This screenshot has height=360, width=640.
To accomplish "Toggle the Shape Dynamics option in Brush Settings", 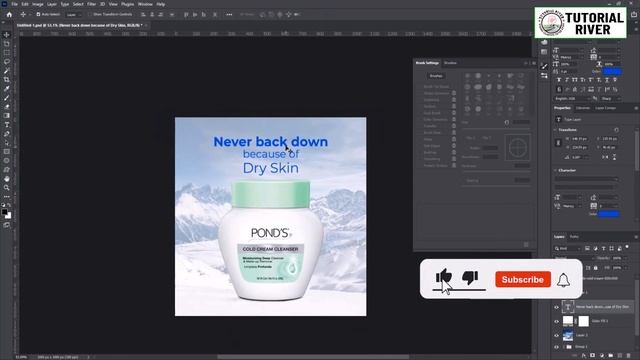I will click(x=436, y=93).
